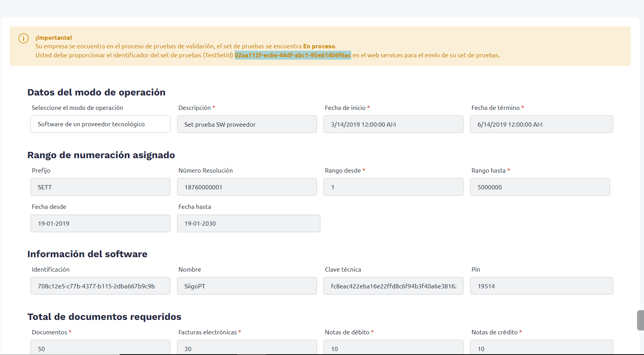644x355 pixels.
Task: Click the vertical scrollbar thumb at right edge
Action: tap(640, 320)
